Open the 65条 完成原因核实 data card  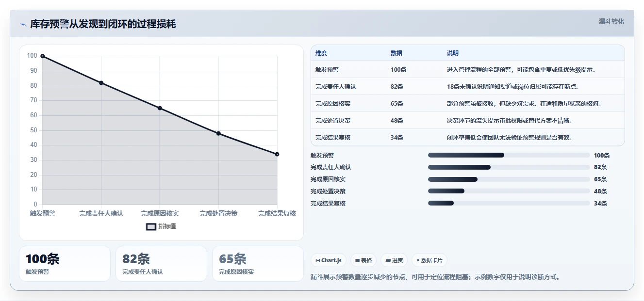coord(258,264)
